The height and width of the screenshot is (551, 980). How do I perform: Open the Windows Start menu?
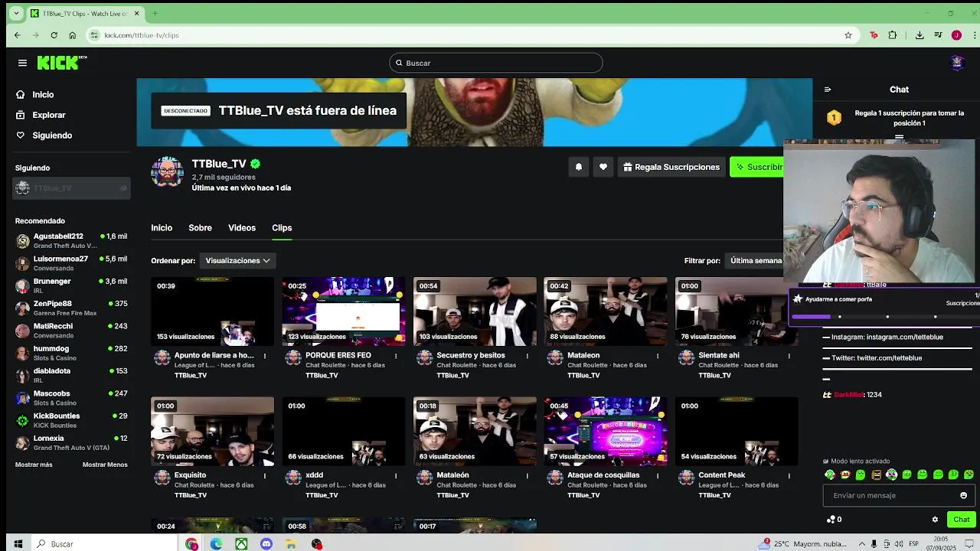tap(18, 544)
